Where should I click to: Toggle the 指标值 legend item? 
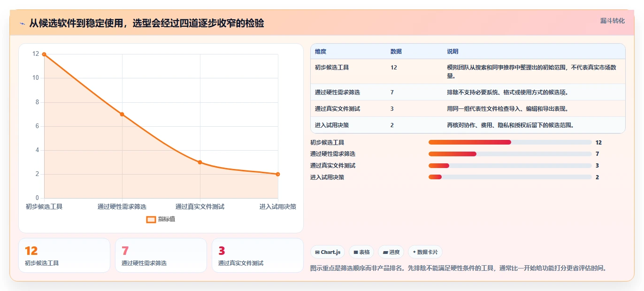point(161,219)
